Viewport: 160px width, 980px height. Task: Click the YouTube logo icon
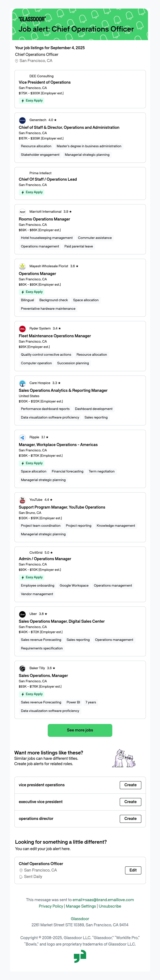click(22, 500)
